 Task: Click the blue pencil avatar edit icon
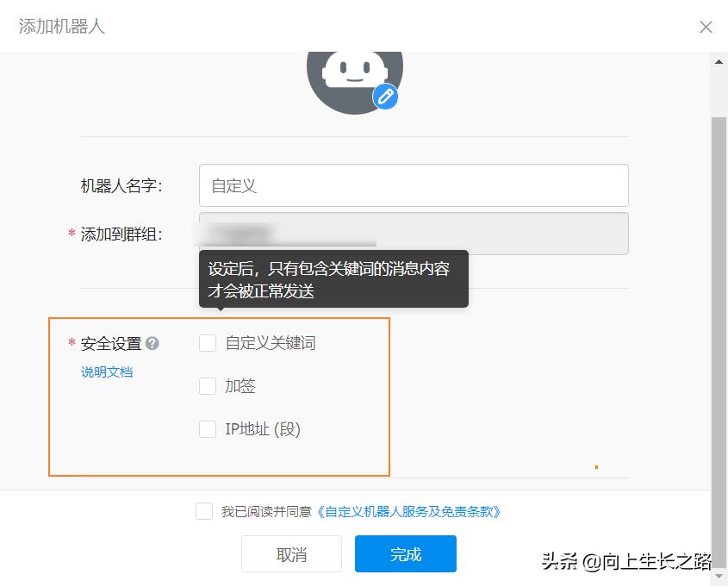[x=385, y=97]
